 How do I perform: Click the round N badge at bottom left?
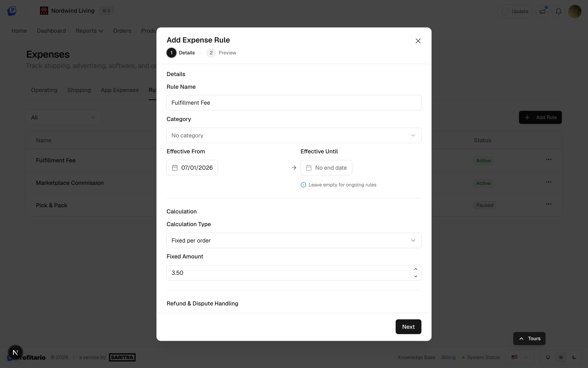[15, 352]
